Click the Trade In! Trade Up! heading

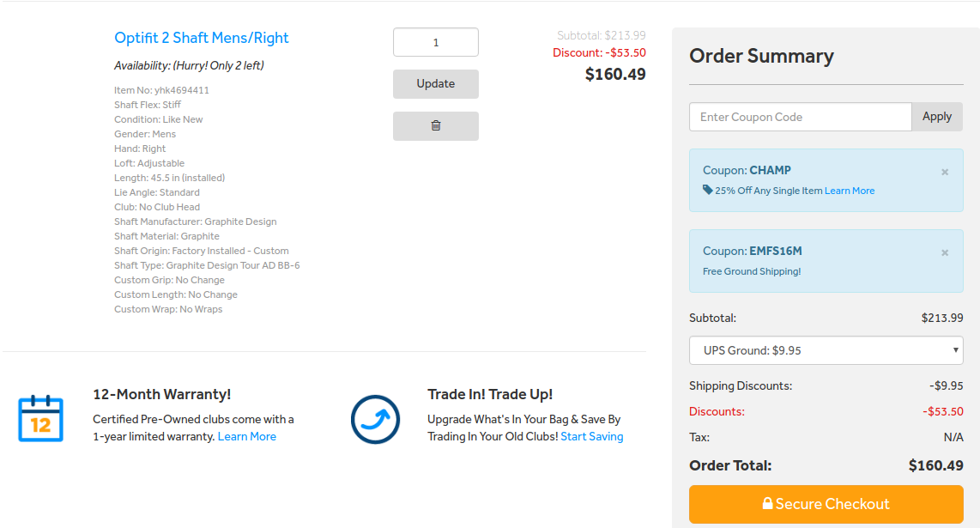click(x=490, y=394)
